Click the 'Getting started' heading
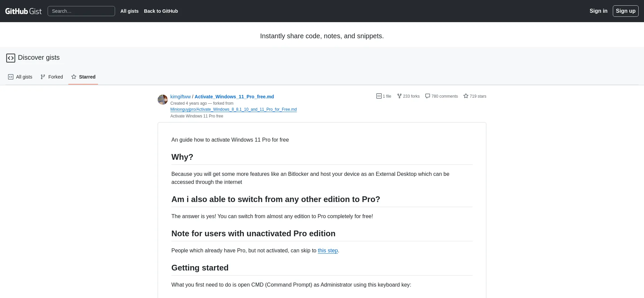Viewport: 644px width, 298px height. point(200,268)
